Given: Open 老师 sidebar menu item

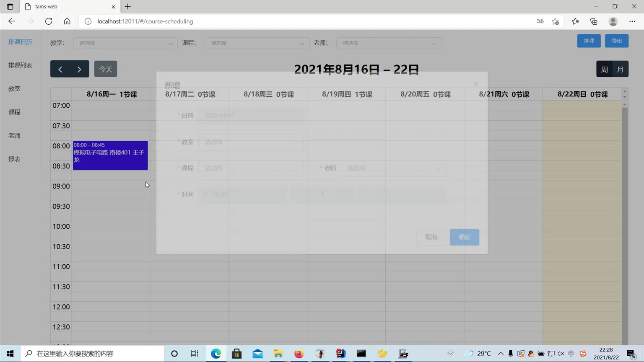Looking at the screenshot, I should tap(14, 136).
